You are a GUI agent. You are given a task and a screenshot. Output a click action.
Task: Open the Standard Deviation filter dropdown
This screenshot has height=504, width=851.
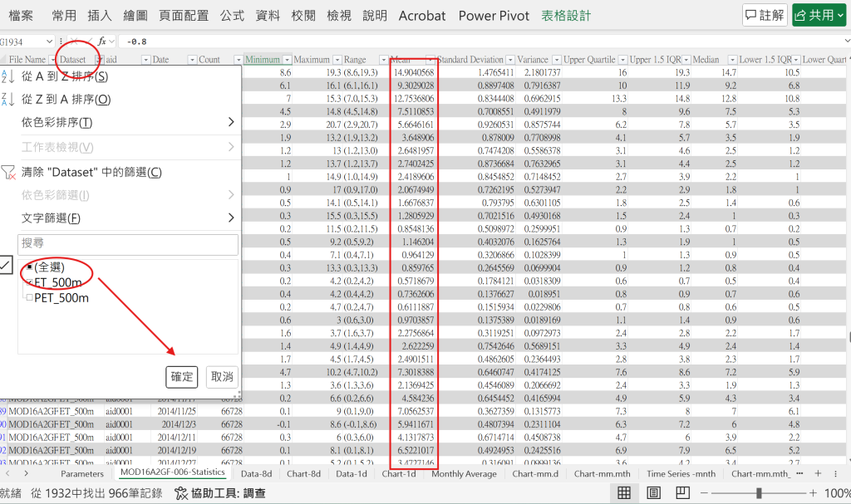point(511,60)
